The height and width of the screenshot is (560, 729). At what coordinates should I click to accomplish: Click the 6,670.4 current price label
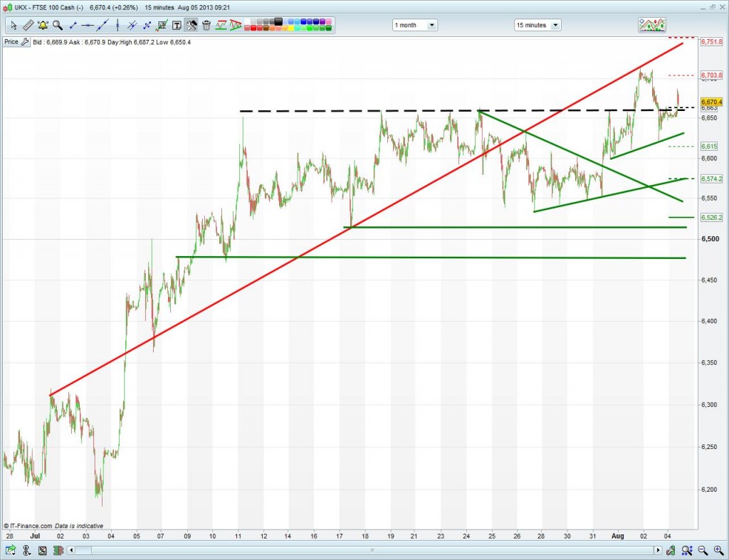[711, 102]
